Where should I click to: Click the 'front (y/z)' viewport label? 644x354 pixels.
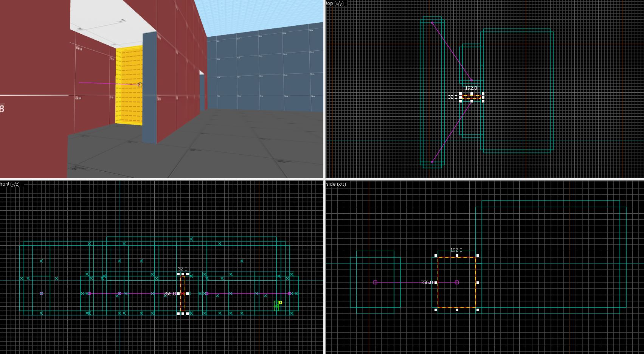(10, 184)
